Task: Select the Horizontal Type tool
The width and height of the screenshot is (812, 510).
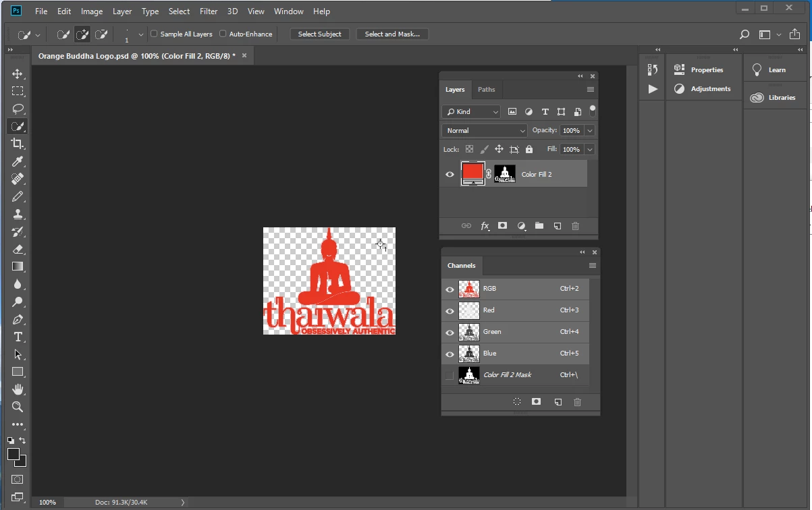Action: coord(18,337)
